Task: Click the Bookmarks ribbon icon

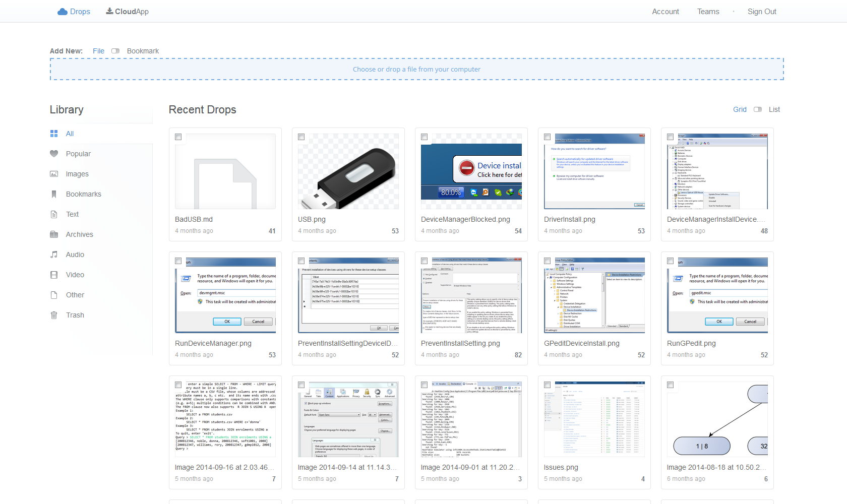Action: [x=54, y=194]
